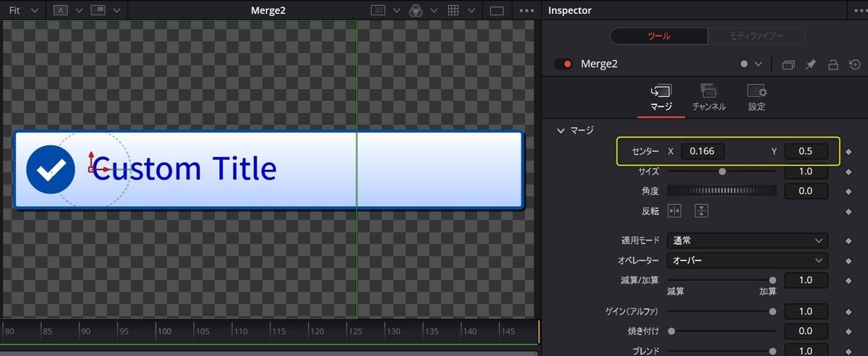Click the blue checkmark circle in viewer
868x356 pixels.
click(51, 169)
